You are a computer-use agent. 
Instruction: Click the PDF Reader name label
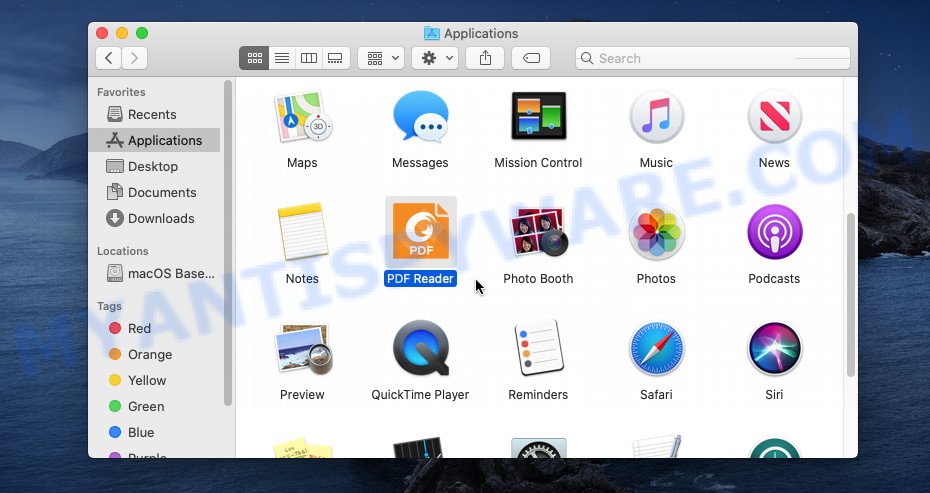421,279
